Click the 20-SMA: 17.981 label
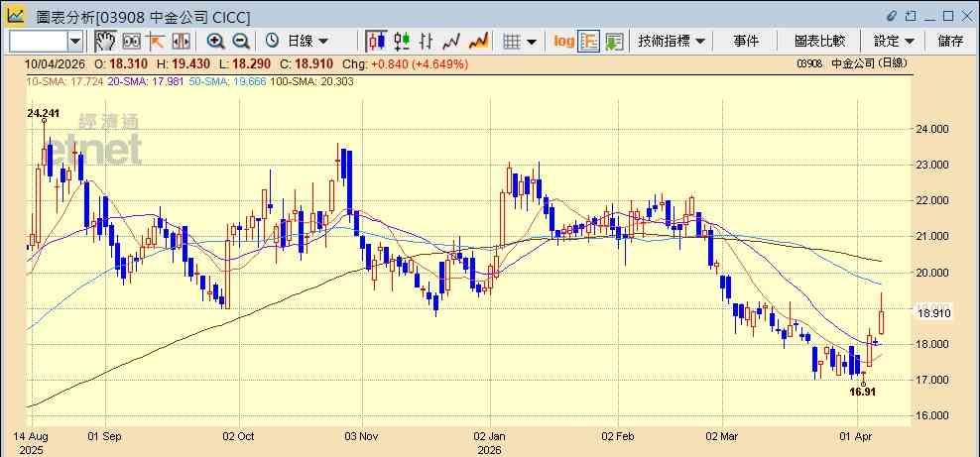The height and width of the screenshot is (457, 980). pos(145,81)
